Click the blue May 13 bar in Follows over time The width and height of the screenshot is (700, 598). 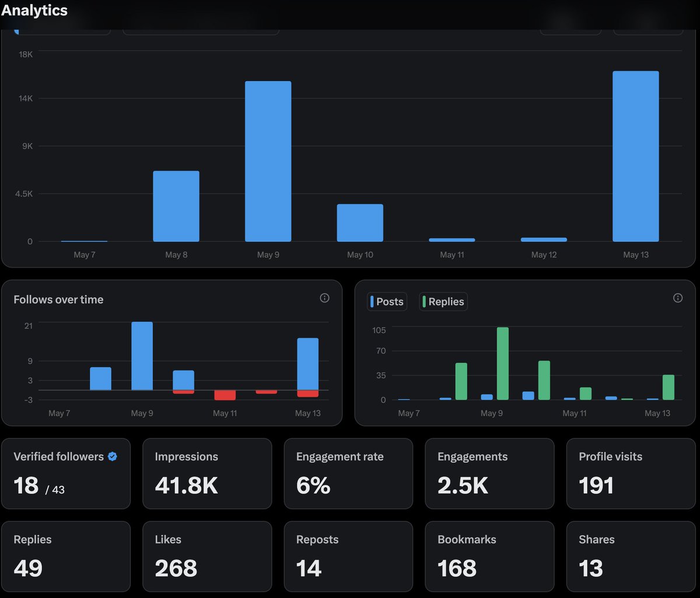[x=308, y=364]
